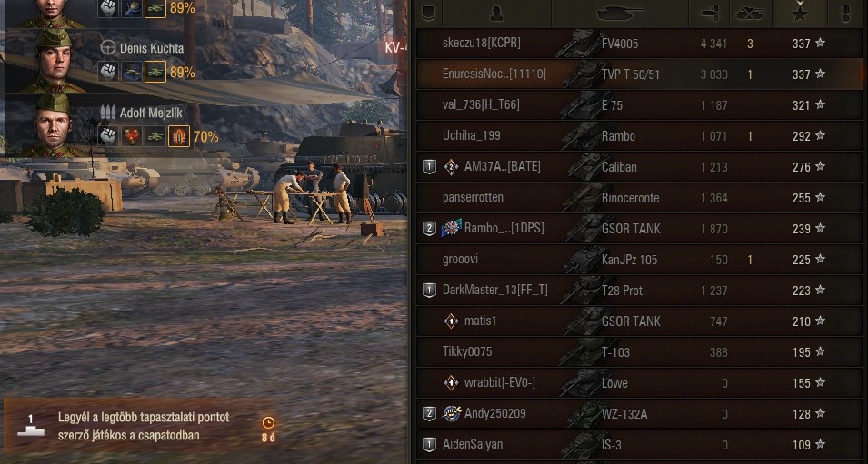Open Denis Kuchta's highlighted 89% skill icon
Viewport: 868px width, 464px height.
[x=155, y=72]
